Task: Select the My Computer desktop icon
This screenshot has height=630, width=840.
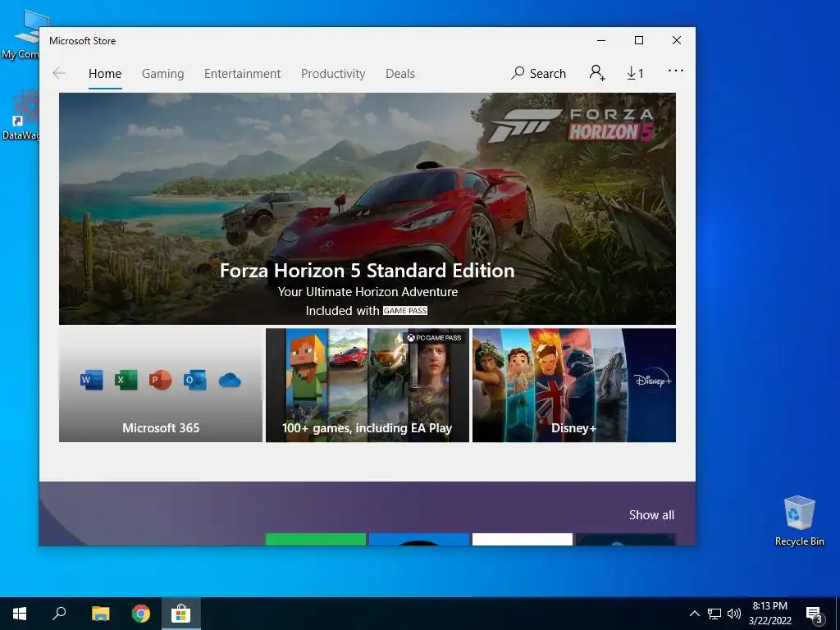Action: click(x=21, y=34)
